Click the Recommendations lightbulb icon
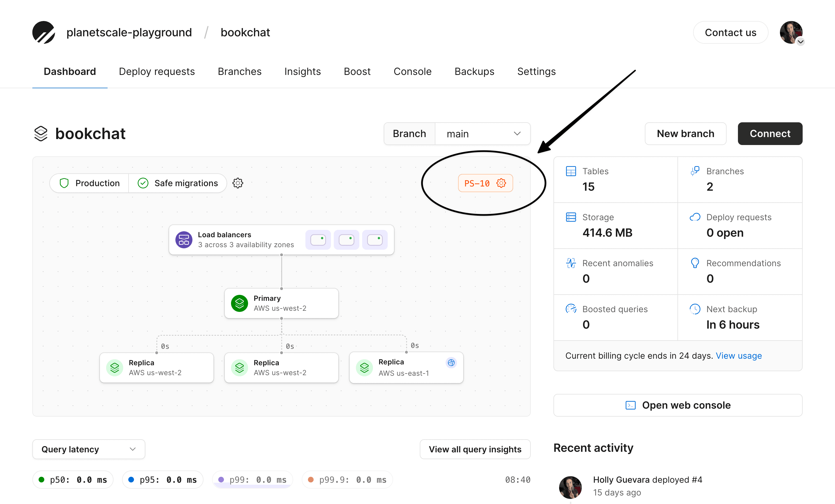 pyautogui.click(x=695, y=263)
